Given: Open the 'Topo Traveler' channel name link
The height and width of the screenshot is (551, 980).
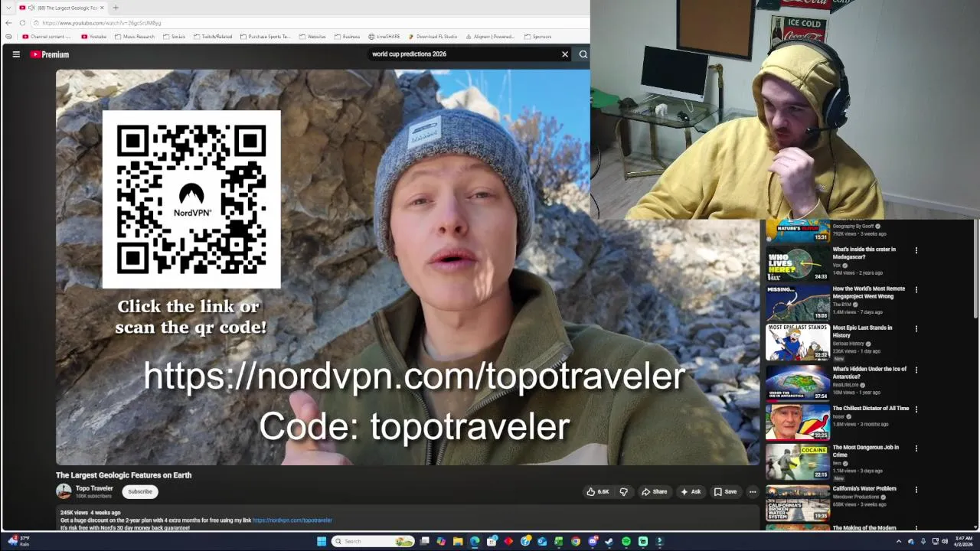Looking at the screenshot, I should pyautogui.click(x=94, y=488).
